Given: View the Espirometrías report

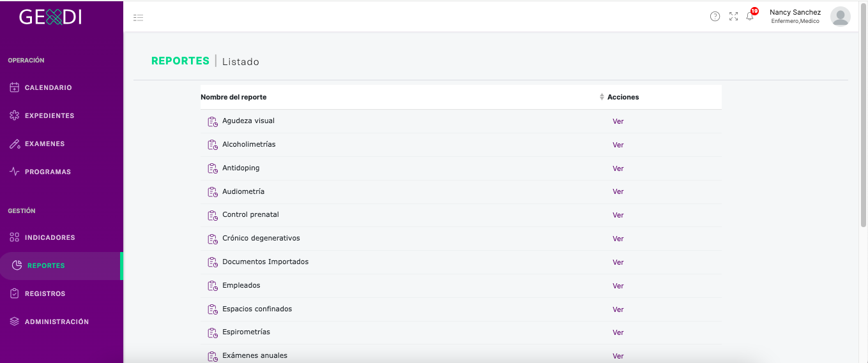Looking at the screenshot, I should pos(618,332).
